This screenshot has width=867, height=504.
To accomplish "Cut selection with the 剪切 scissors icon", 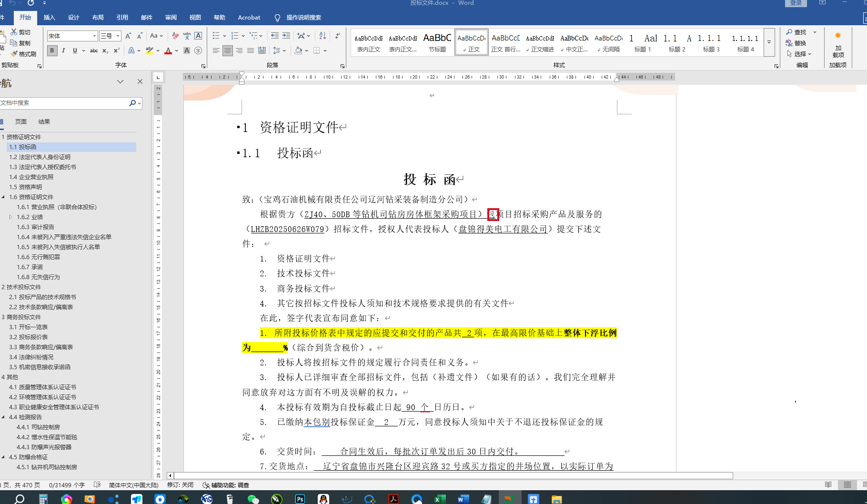I will 20,32.
